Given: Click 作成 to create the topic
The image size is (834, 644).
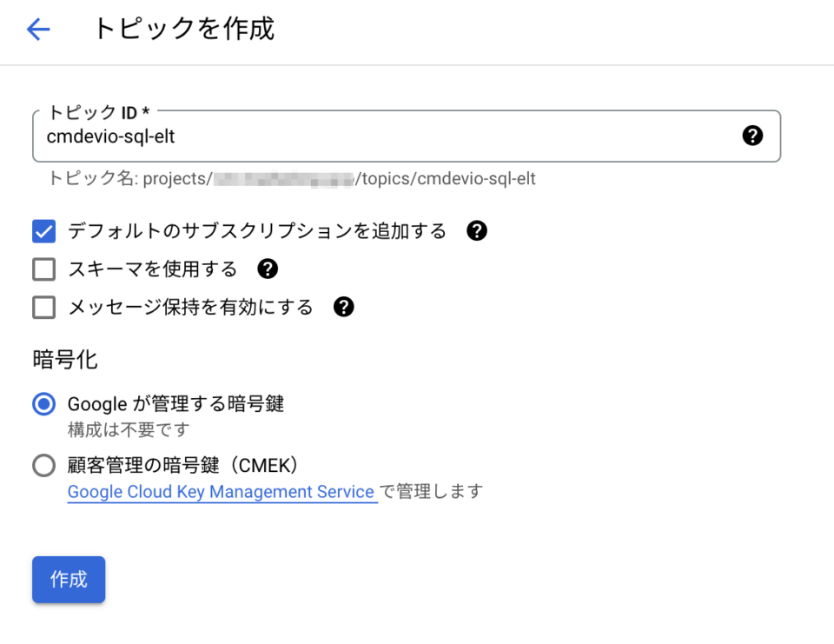Looking at the screenshot, I should (68, 580).
